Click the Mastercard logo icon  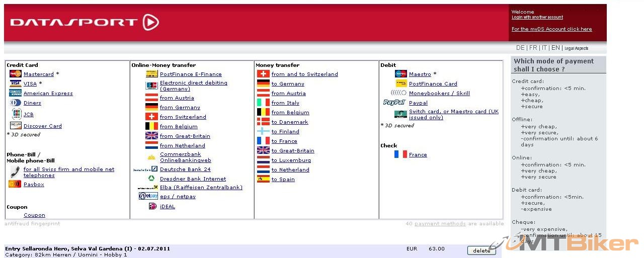tap(15, 74)
